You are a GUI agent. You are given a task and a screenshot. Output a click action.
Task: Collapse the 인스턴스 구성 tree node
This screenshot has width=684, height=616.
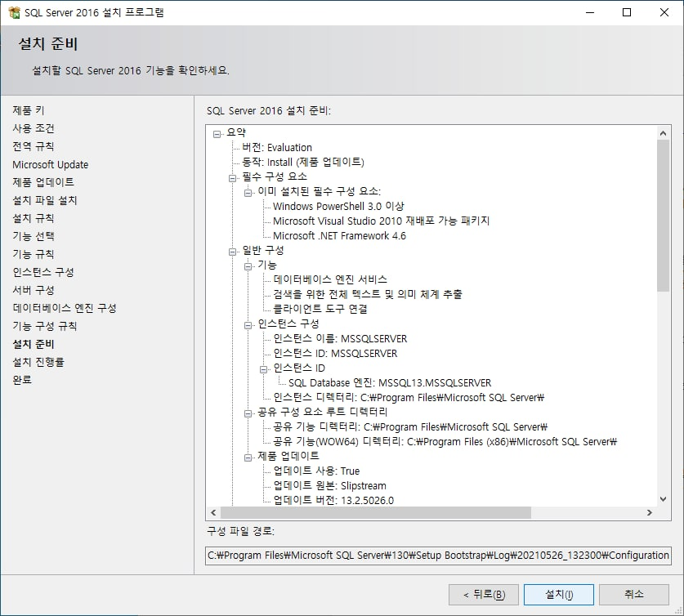click(x=248, y=325)
